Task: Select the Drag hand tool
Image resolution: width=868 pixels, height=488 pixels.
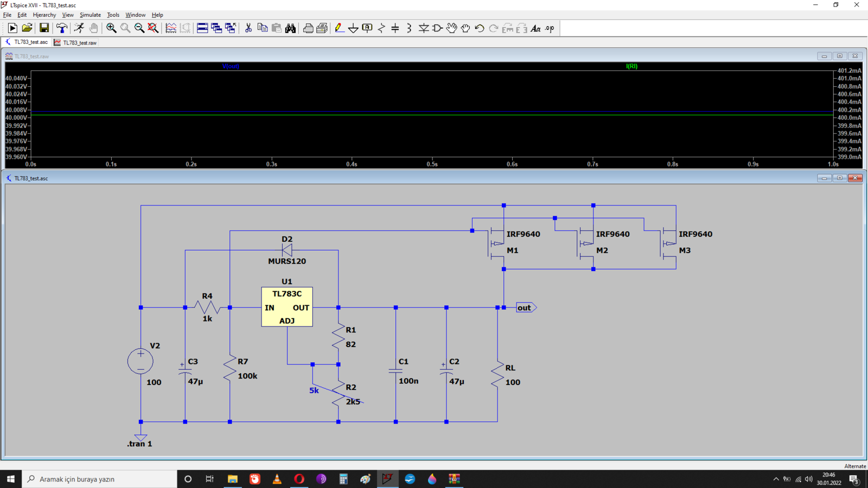Action: pos(465,28)
